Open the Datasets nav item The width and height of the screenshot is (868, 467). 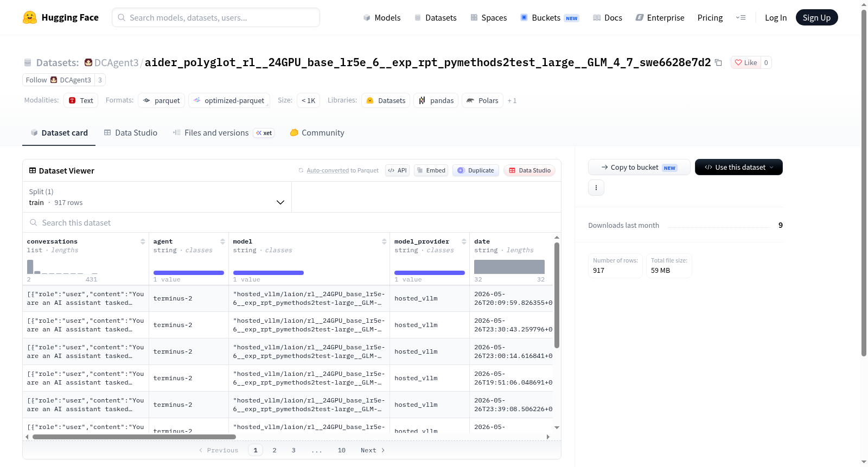(435, 18)
